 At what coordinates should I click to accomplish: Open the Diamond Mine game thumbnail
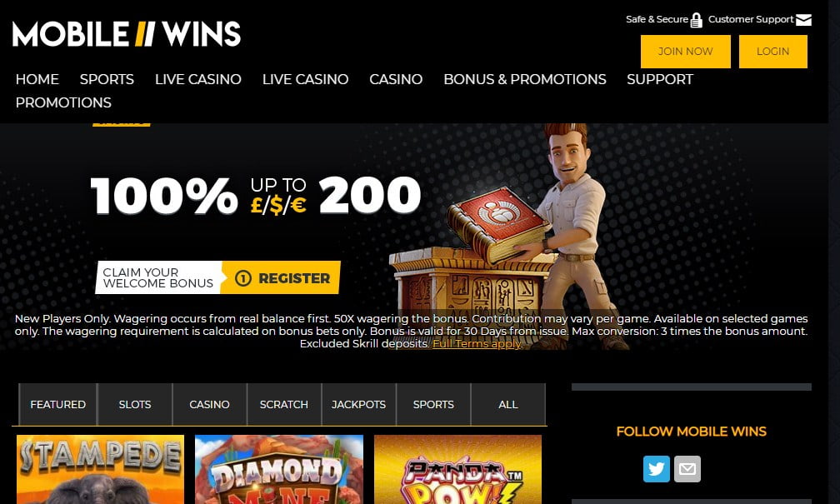click(x=279, y=469)
